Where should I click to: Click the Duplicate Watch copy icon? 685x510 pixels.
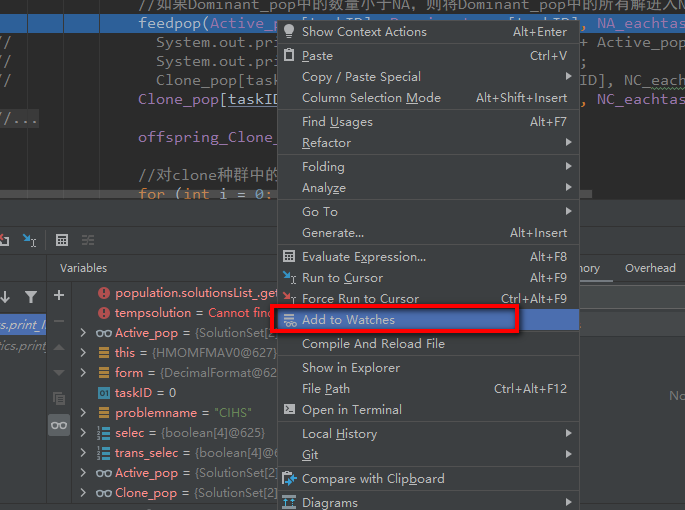click(59, 398)
